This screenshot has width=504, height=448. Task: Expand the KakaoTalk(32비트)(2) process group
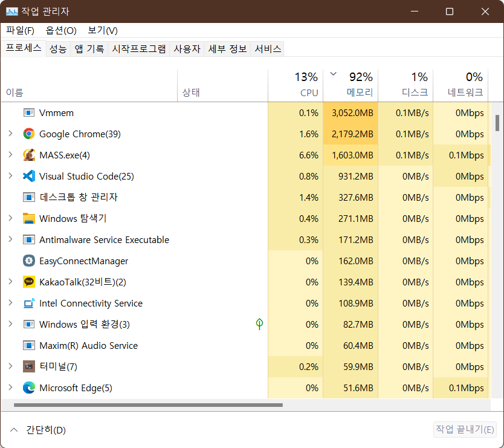11,282
